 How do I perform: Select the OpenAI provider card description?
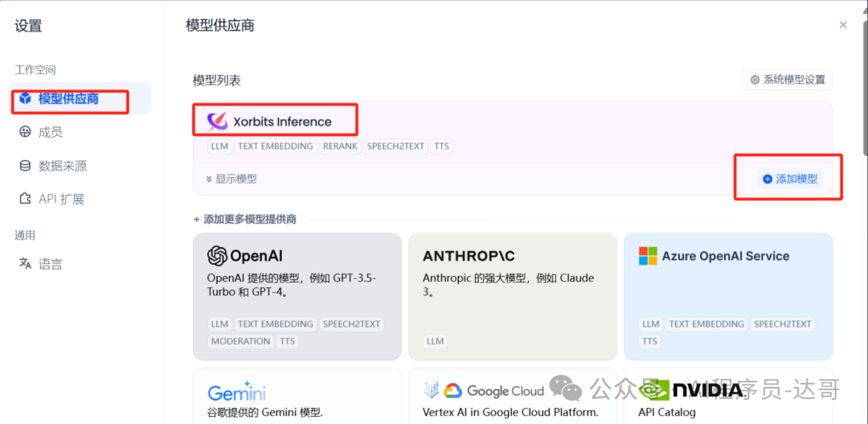click(292, 284)
